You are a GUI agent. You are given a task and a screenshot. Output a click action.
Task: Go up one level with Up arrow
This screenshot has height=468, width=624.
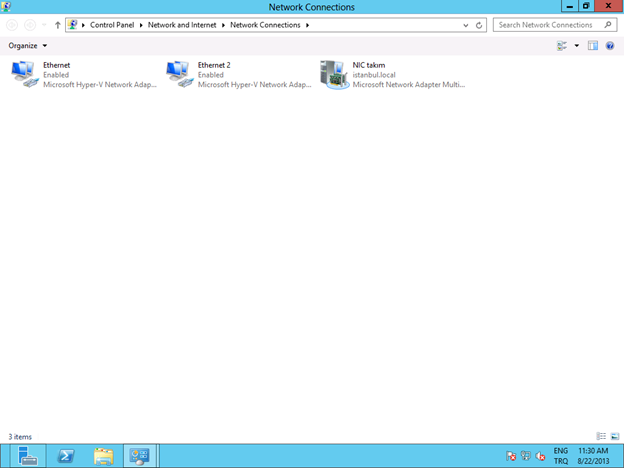(57, 25)
